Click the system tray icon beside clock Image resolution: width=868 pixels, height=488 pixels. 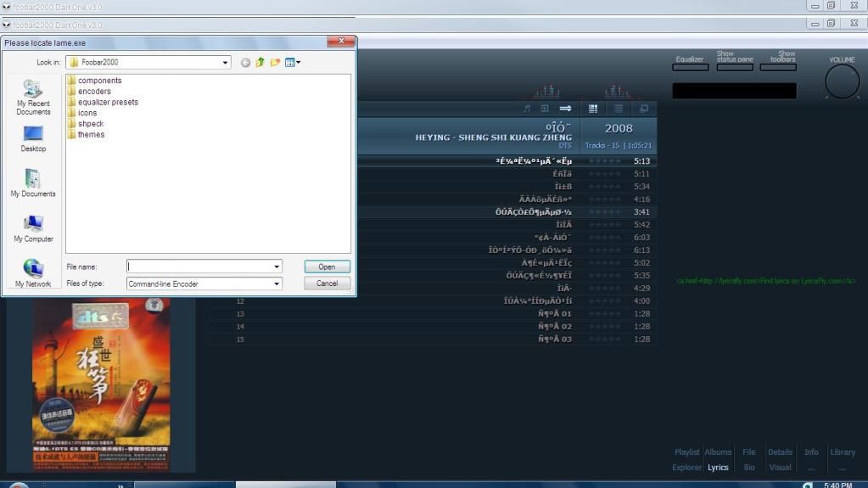coord(808,485)
